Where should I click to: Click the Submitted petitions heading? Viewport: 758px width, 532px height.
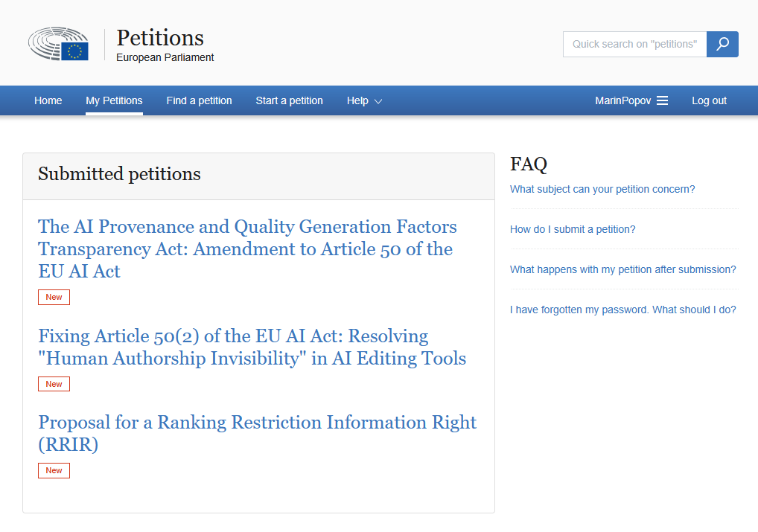click(119, 174)
